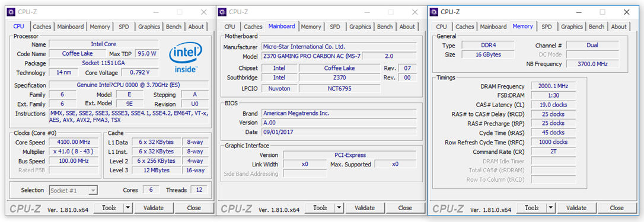This screenshot has width=644, height=222.
Task: Click the 'x 41.0 ( 8 - 43 )' multiplier value
Action: (x=74, y=152)
